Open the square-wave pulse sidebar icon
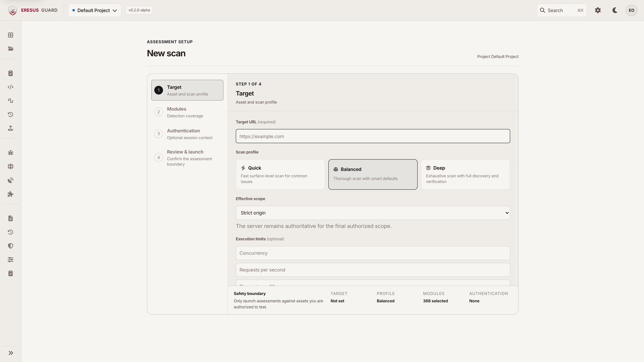Screen dimensions: 644x362 pos(11,101)
